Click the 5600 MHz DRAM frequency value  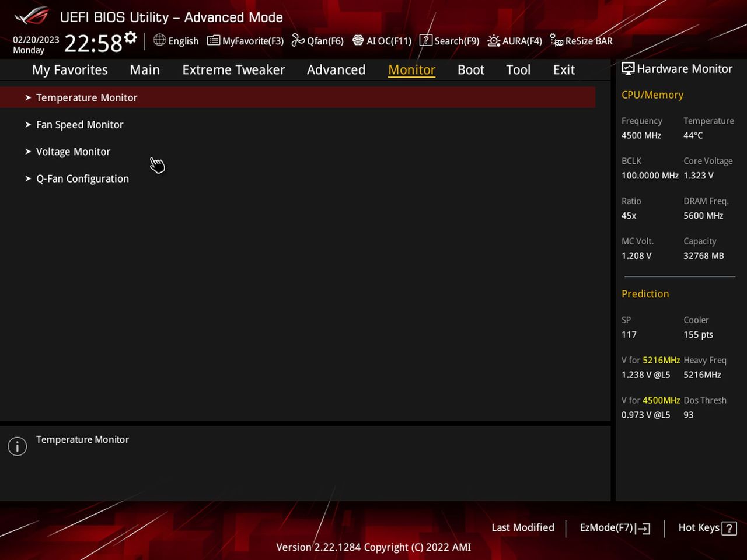[x=703, y=216]
